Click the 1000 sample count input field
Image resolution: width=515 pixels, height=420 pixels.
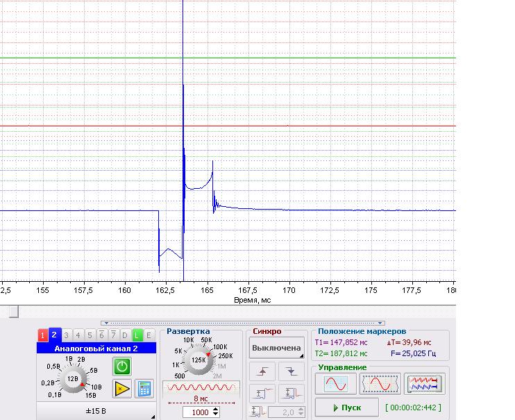(198, 412)
